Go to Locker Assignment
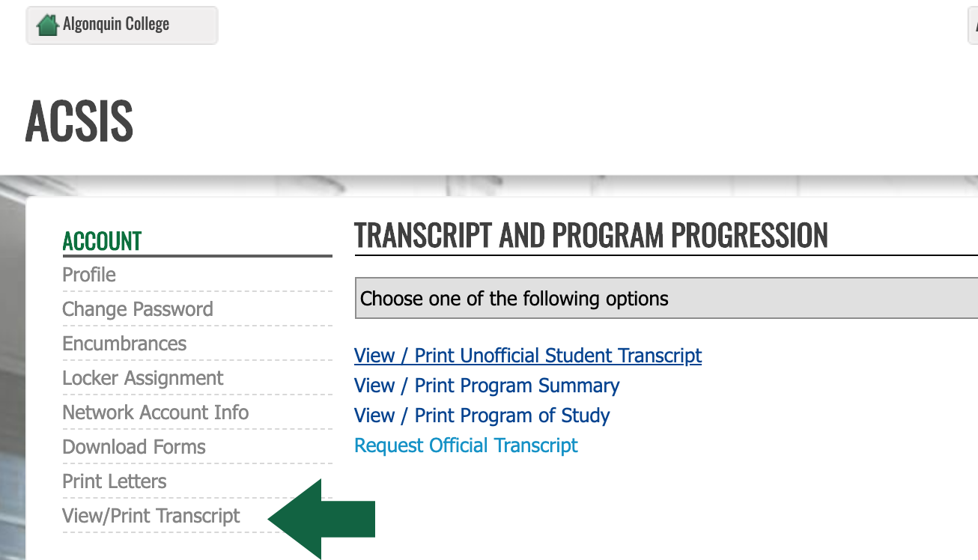978x560 pixels. pos(143,378)
